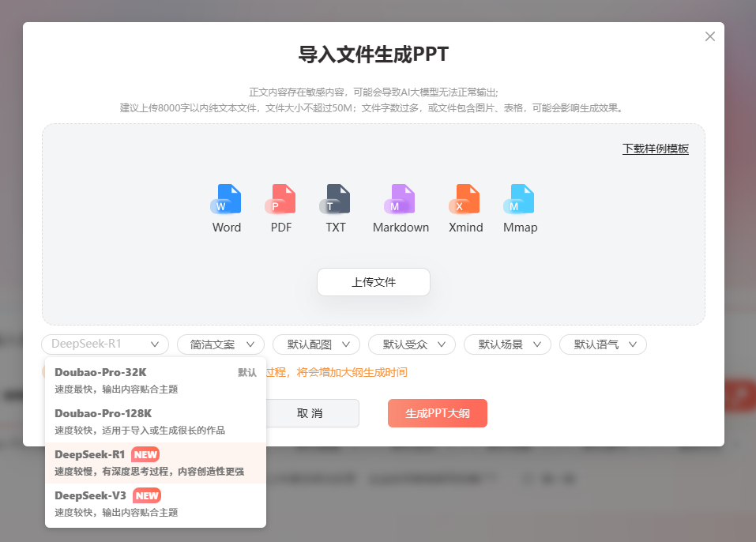Click the TXT file type icon
Screen dimensions: 756x542
click(335, 198)
